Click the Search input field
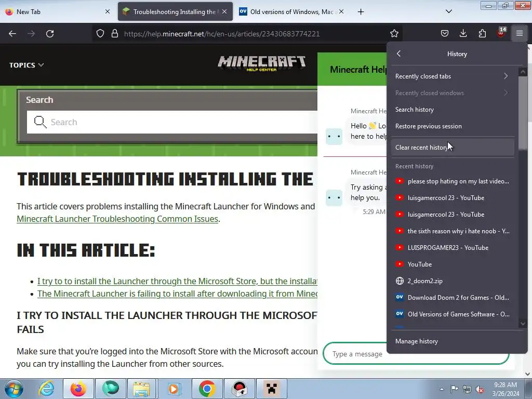Image resolution: width=532 pixels, height=399 pixels. (172, 122)
